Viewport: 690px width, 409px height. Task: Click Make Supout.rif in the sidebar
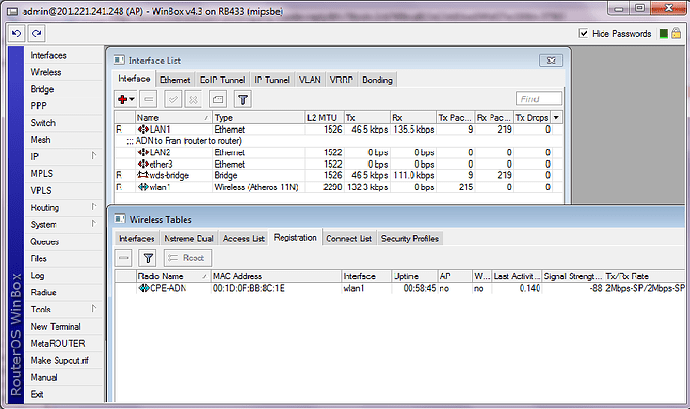[x=64, y=361]
